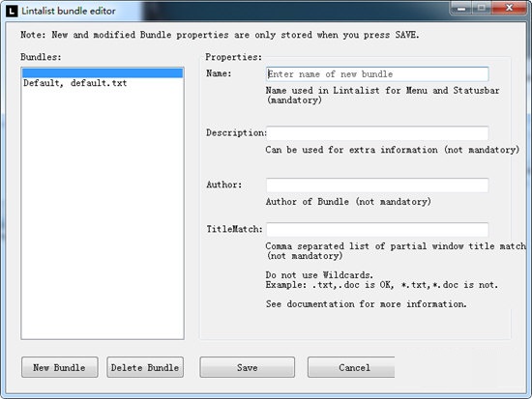Click 'Name used in Lintalist for Menu' hint
The height and width of the screenshot is (399, 532).
382,95
